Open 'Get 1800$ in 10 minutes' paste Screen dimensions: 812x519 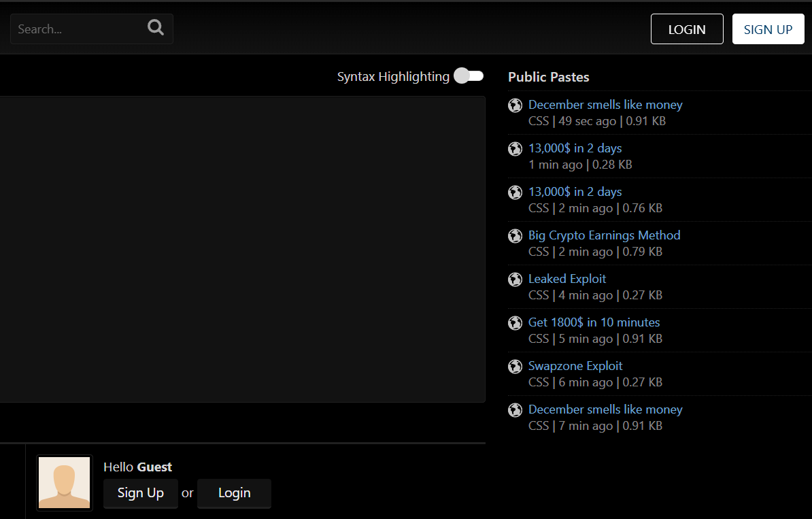(594, 322)
